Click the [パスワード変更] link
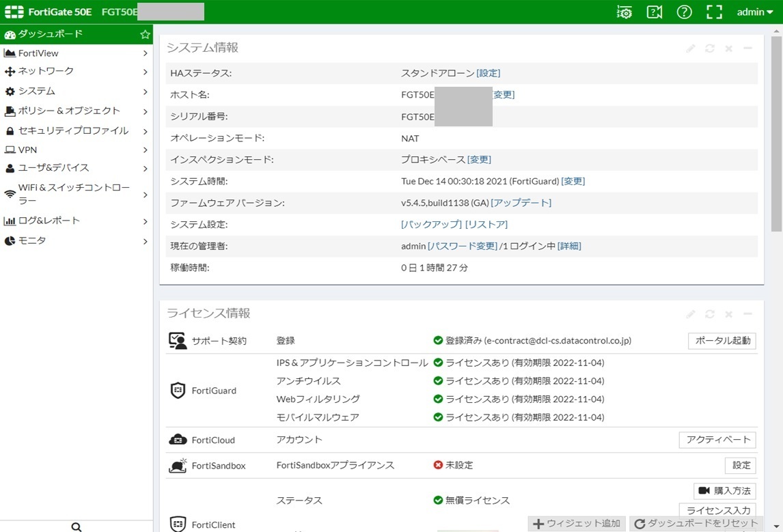The image size is (783, 532). point(463,246)
